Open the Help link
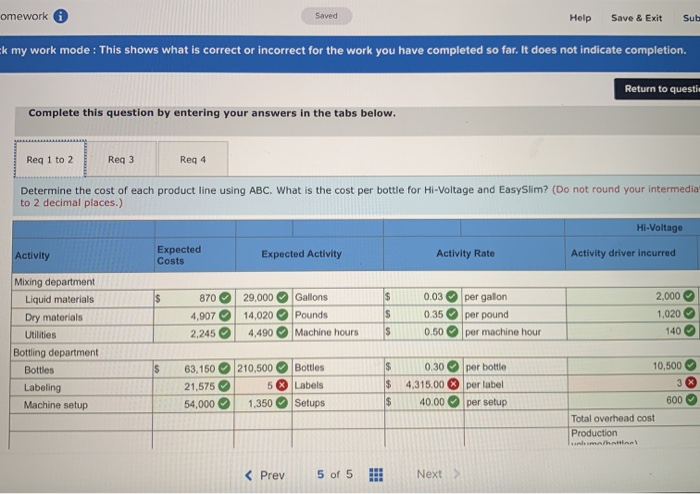Image resolution: width=700 pixels, height=494 pixels. (x=580, y=18)
